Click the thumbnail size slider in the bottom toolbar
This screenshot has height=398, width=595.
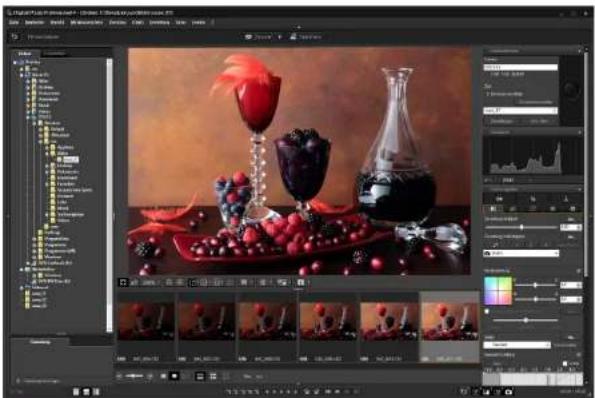tap(135, 376)
